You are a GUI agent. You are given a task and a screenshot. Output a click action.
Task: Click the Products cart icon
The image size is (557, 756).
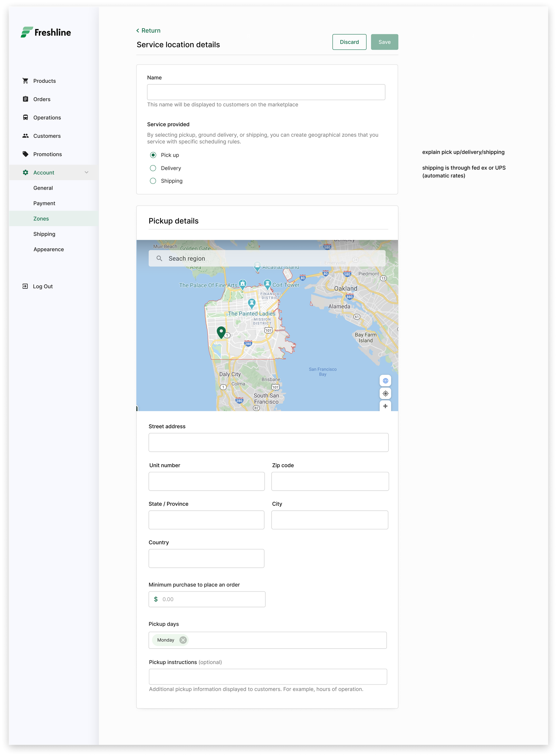point(25,80)
